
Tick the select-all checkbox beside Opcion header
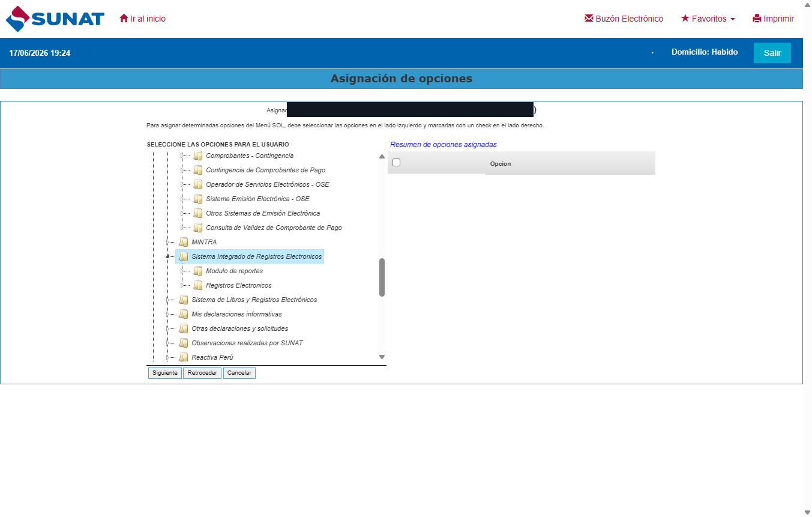pyautogui.click(x=396, y=163)
